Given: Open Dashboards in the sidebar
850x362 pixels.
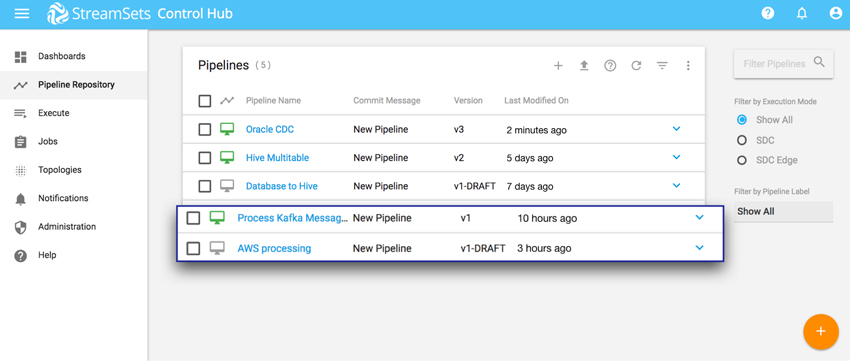Looking at the screenshot, I should [74, 56].
